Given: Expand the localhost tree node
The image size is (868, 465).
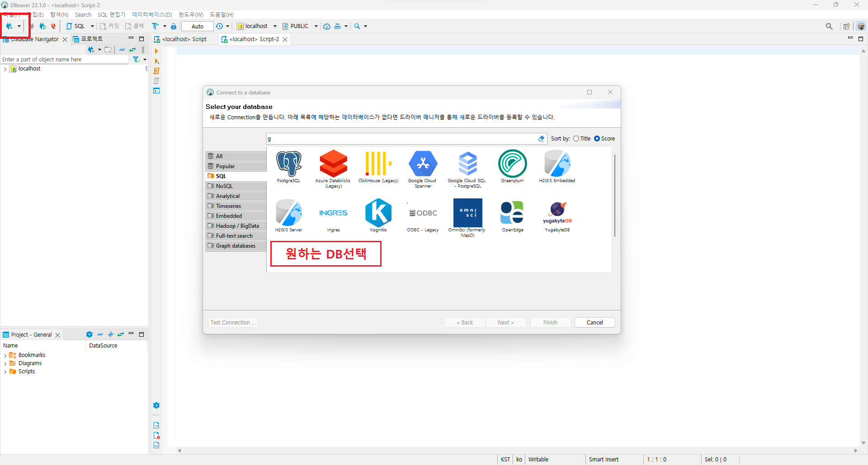Looking at the screenshot, I should tap(5, 69).
